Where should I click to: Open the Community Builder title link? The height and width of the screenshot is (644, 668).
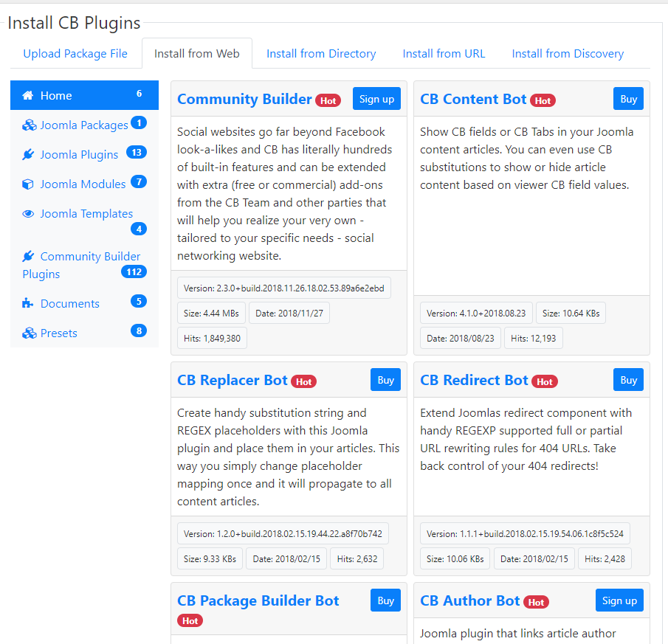(x=244, y=99)
